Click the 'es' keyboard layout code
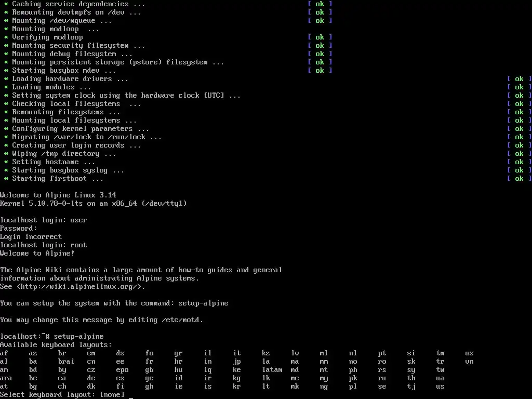532x399 pixels. (120, 378)
